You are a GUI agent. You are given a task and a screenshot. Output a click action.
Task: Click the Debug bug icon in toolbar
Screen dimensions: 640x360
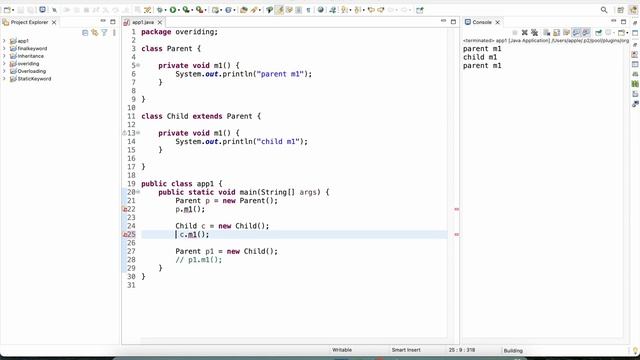point(160,10)
